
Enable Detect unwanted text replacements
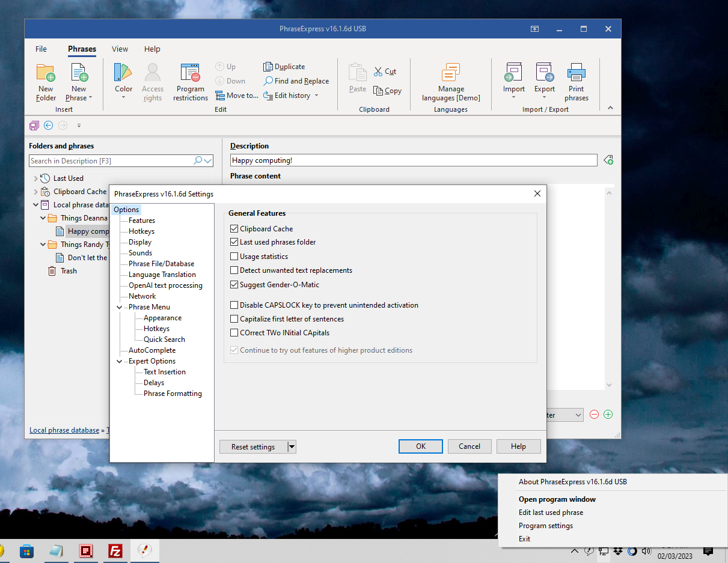point(234,270)
